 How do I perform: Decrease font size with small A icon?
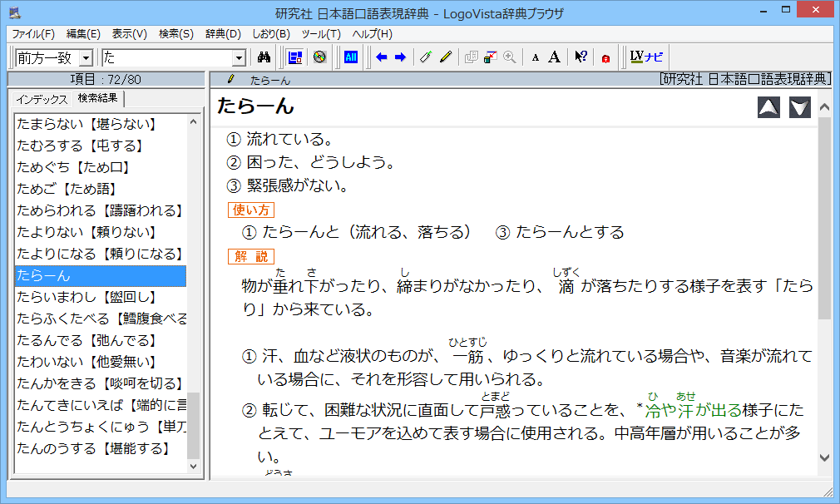click(535, 58)
